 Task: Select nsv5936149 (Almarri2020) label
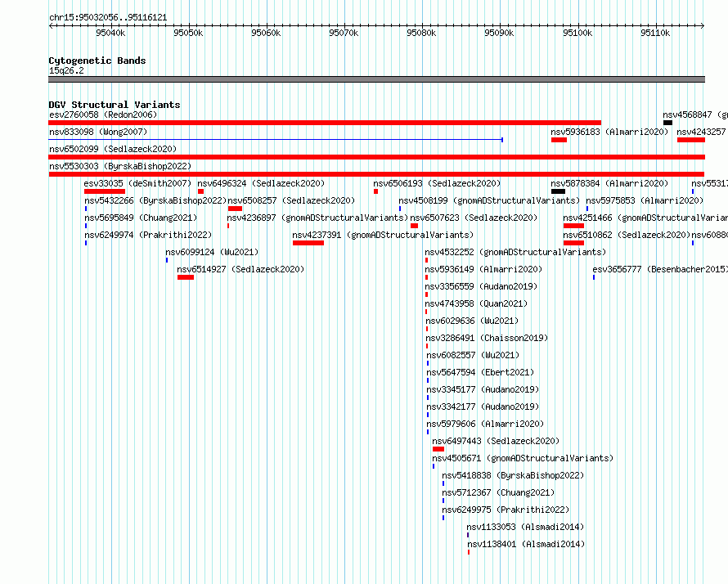pos(483,269)
